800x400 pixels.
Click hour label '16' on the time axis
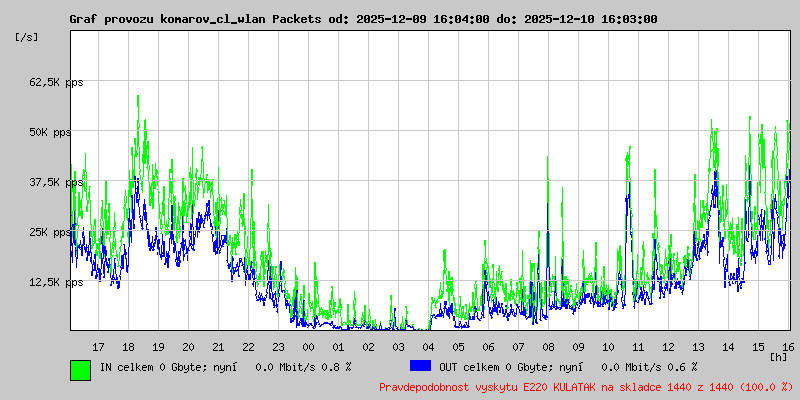point(787,347)
